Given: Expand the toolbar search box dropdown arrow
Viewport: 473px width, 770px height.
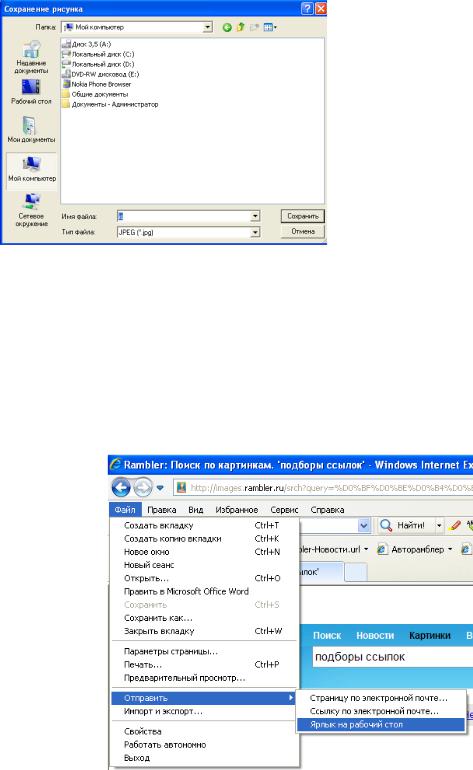Looking at the screenshot, I should coord(363,525).
